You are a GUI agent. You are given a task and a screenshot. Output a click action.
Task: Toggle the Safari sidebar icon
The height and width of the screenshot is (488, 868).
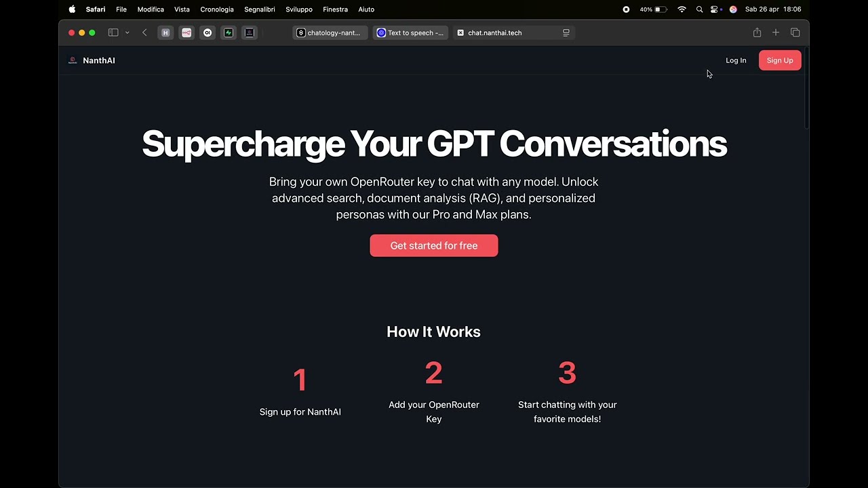[x=113, y=33]
